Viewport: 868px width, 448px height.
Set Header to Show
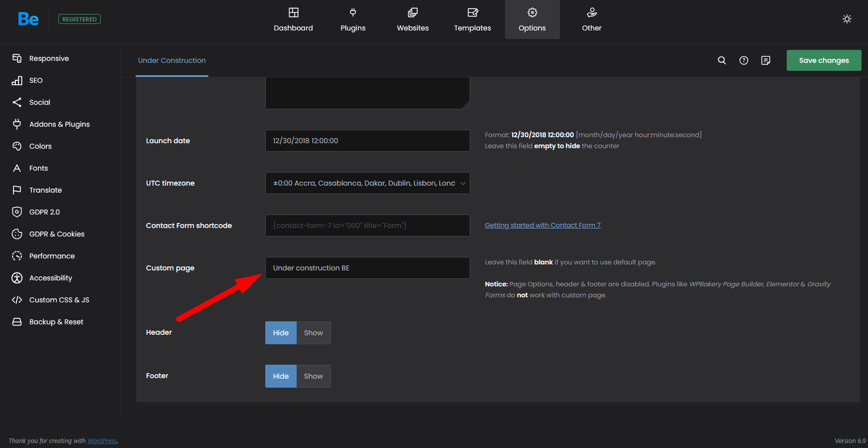pyautogui.click(x=313, y=333)
